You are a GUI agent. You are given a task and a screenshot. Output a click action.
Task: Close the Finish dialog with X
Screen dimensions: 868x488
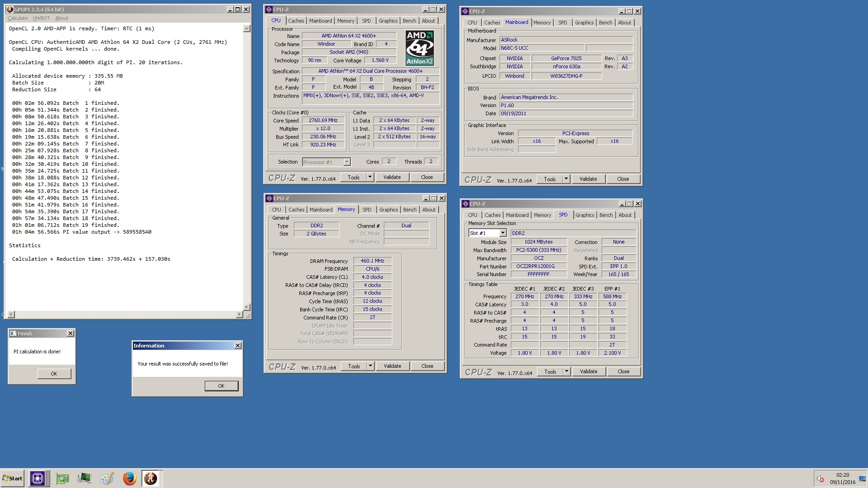[71, 333]
